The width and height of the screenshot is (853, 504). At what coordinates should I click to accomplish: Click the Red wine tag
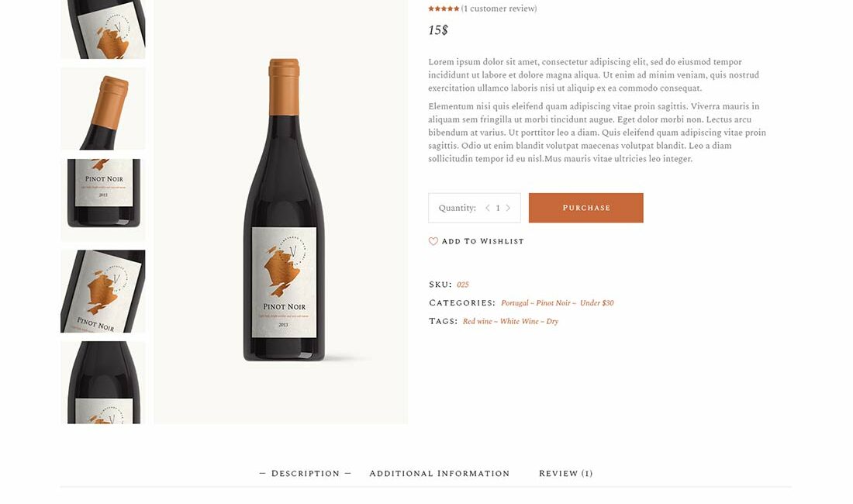point(477,321)
